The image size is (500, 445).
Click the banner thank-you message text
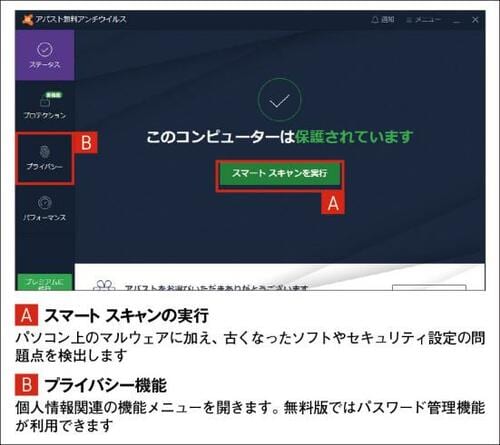[216, 288]
